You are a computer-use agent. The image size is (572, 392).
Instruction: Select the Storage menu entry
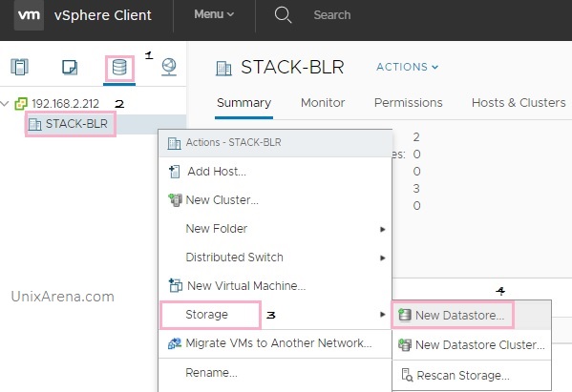pos(275,315)
